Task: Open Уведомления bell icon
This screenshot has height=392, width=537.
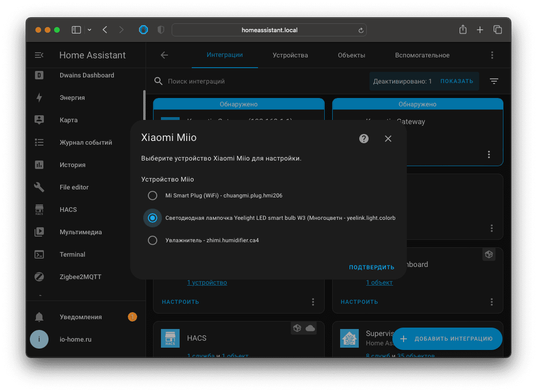Action: tap(40, 317)
